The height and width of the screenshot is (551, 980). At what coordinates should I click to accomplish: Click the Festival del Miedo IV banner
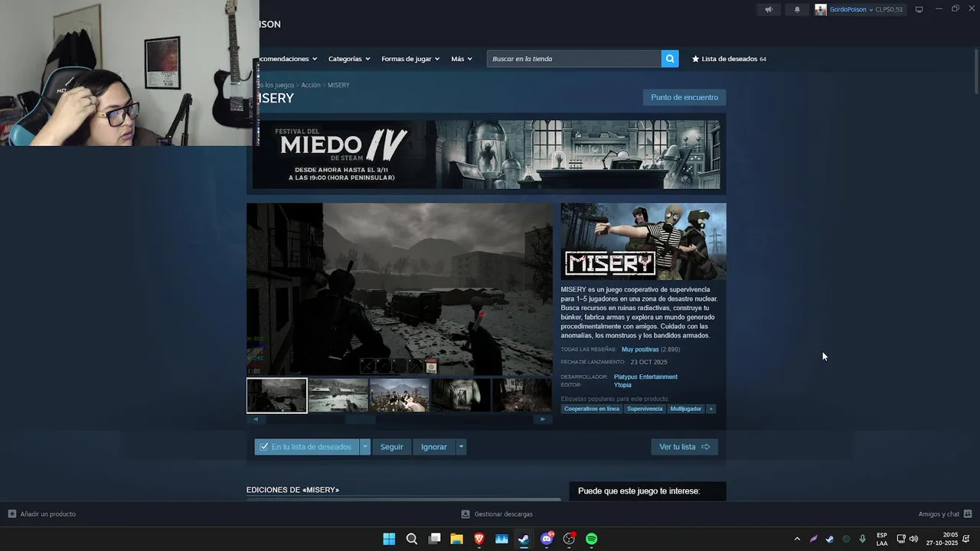point(486,154)
